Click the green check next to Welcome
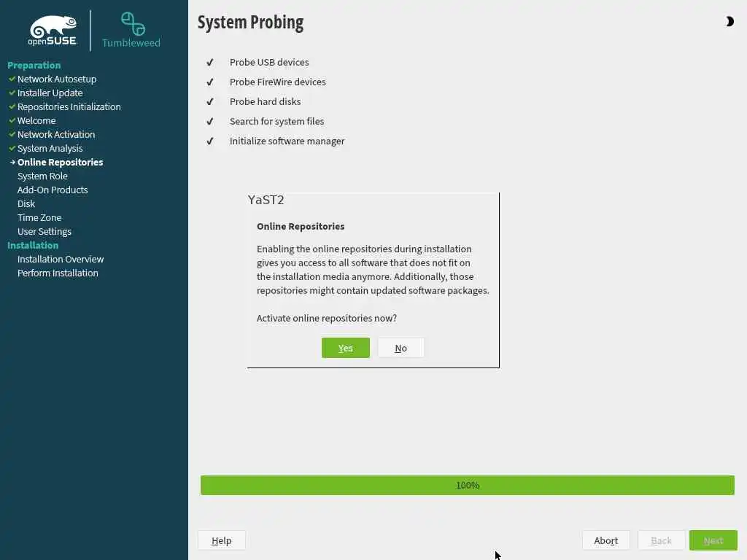Viewport: 747px width, 560px height. [12, 120]
